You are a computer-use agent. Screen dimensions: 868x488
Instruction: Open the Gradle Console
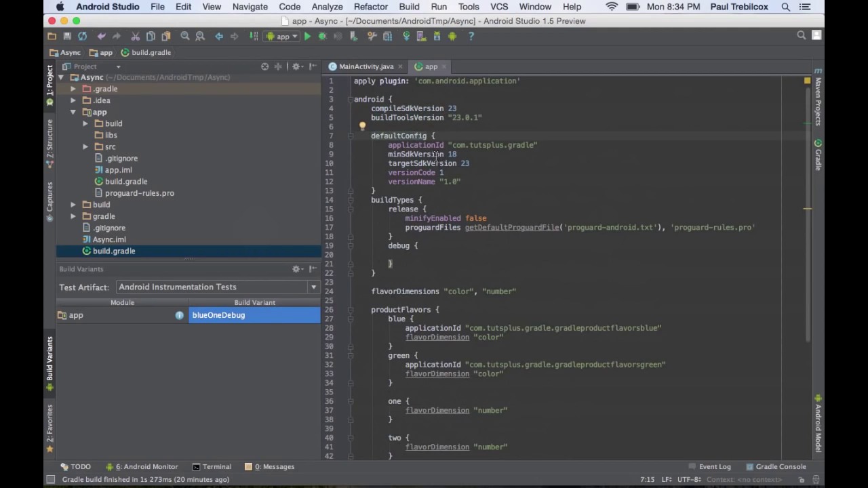tap(776, 466)
